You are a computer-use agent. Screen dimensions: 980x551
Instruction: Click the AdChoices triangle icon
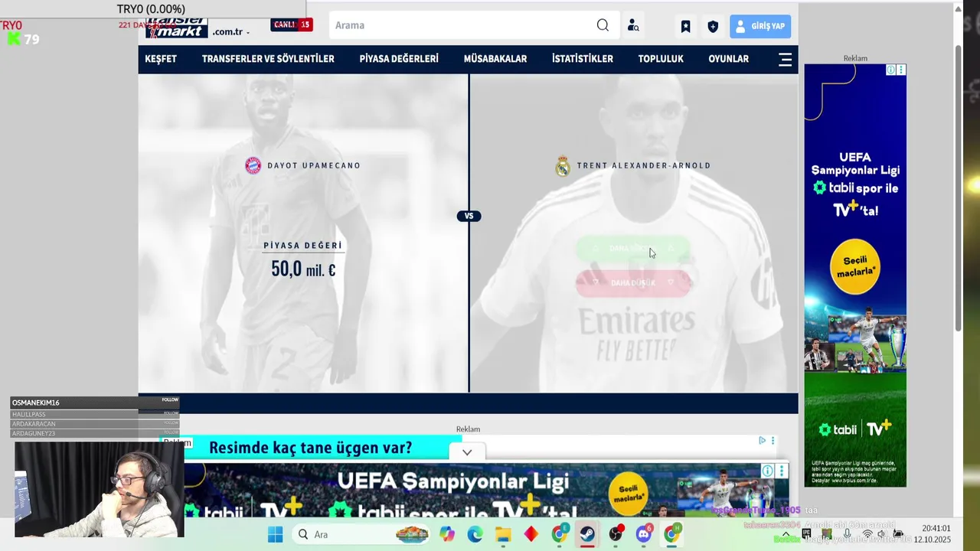point(762,440)
